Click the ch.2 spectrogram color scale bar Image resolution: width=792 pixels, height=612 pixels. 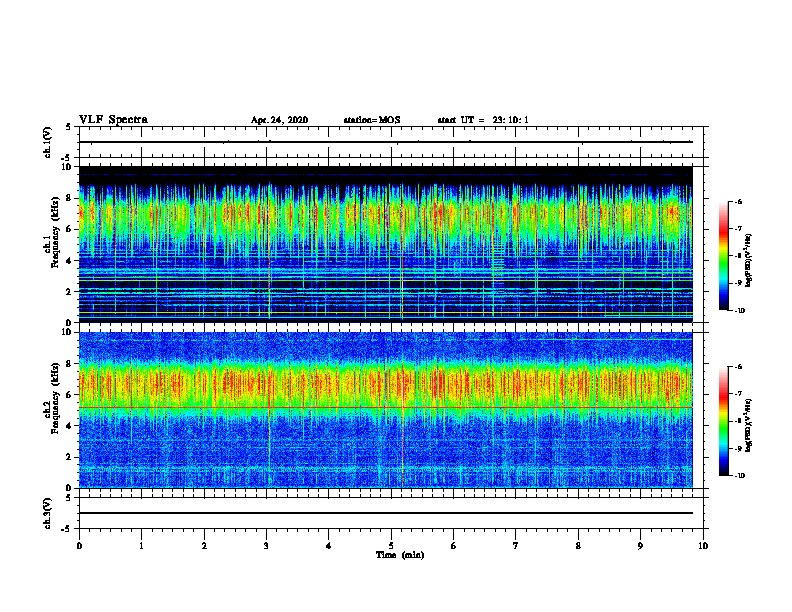pos(723,421)
